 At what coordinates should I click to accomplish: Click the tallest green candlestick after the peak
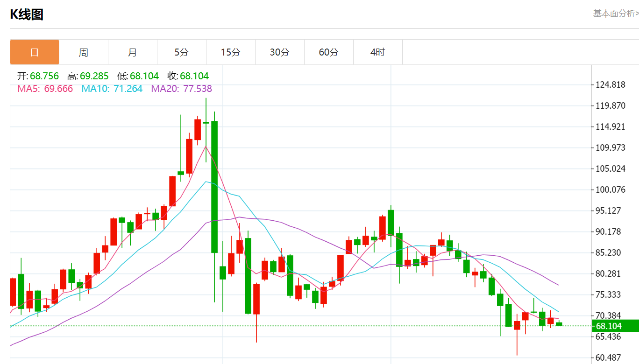coord(214,187)
